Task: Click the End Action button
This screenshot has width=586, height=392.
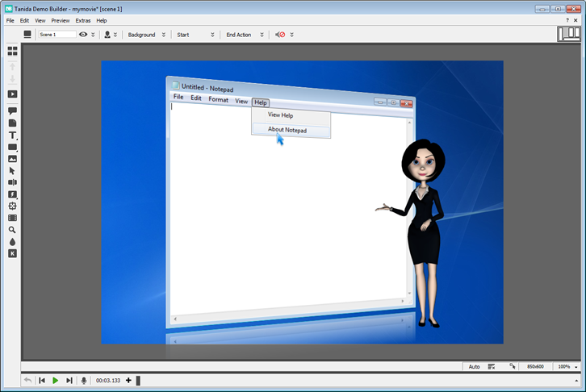Action: 238,35
